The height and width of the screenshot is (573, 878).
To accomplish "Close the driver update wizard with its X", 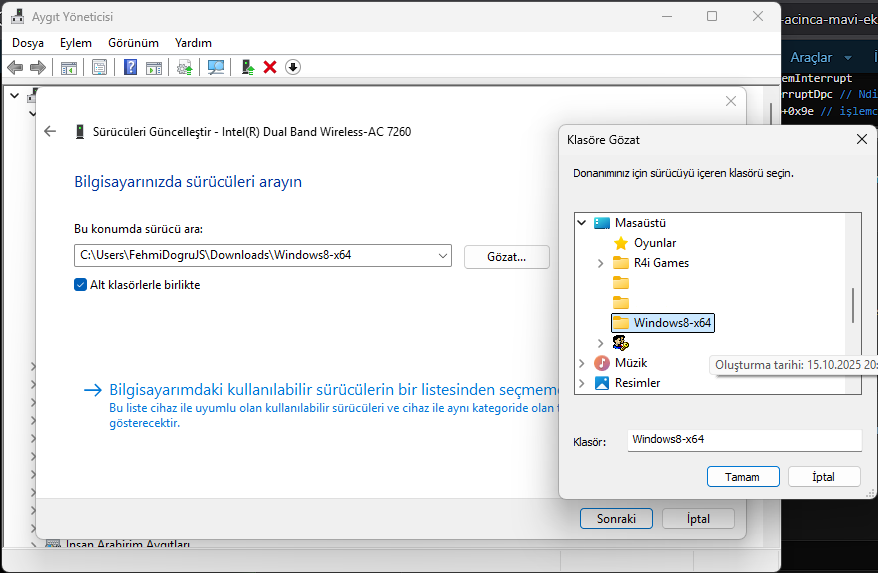I will point(731,101).
